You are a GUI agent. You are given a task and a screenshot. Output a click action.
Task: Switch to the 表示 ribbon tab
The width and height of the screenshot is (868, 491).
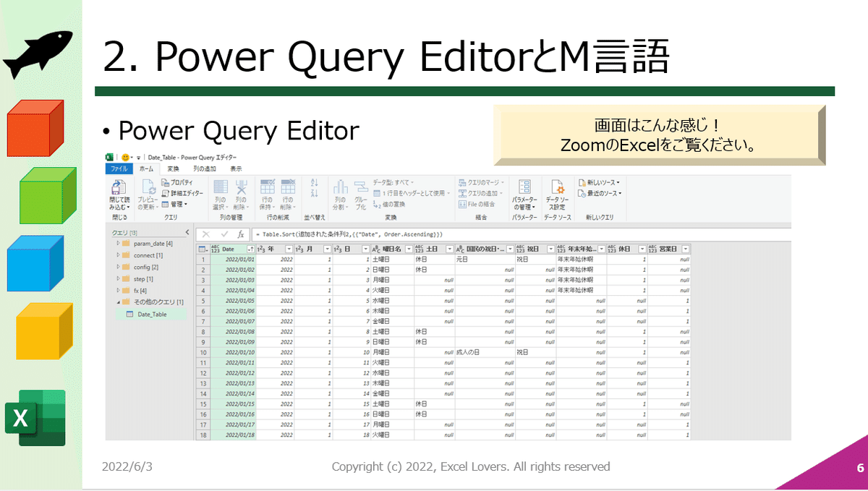click(236, 168)
